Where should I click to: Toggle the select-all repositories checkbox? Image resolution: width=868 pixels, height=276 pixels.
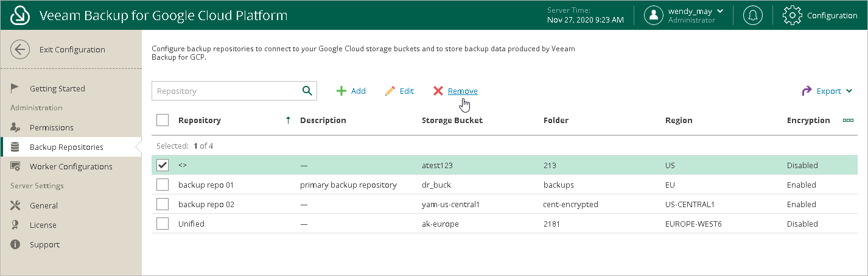163,120
